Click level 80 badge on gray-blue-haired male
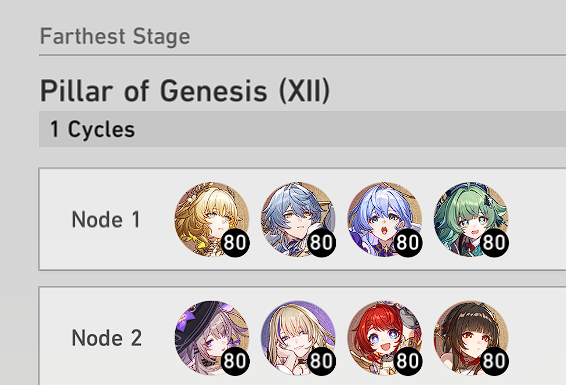The width and height of the screenshot is (566, 385). [321, 242]
